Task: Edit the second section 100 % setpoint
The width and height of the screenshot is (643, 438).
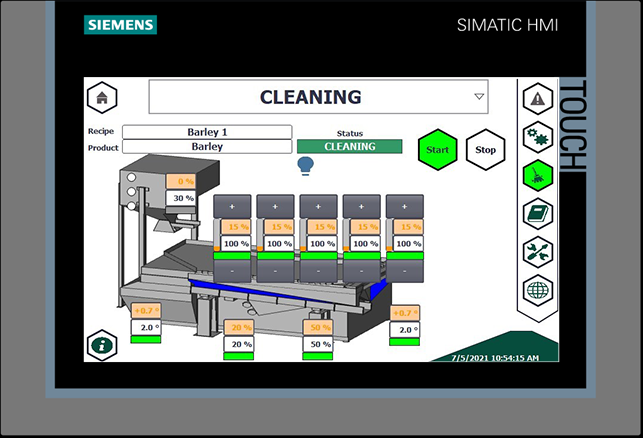Action: 279,244
